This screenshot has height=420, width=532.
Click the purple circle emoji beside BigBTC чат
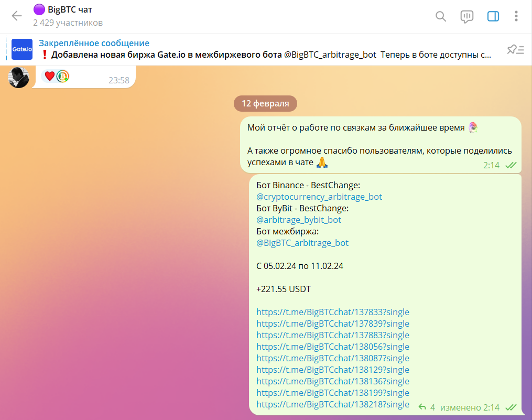(x=39, y=9)
